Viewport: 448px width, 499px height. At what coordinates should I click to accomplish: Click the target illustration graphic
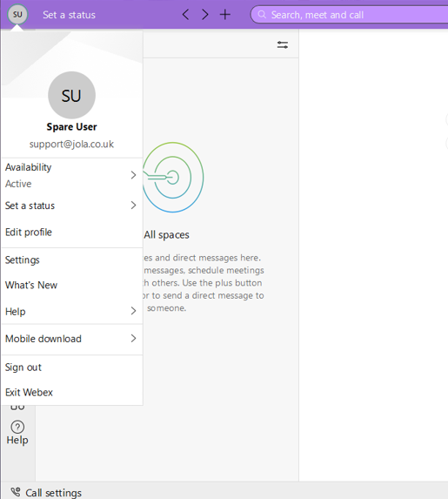coord(173,178)
